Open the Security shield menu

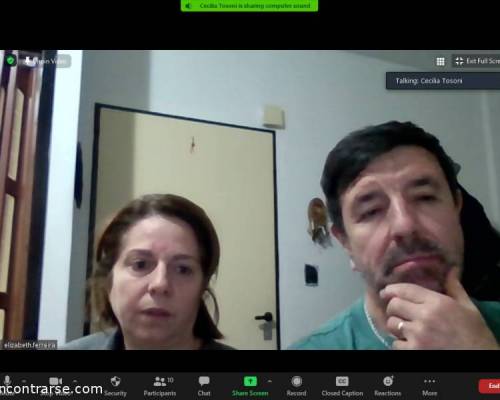pos(115,386)
